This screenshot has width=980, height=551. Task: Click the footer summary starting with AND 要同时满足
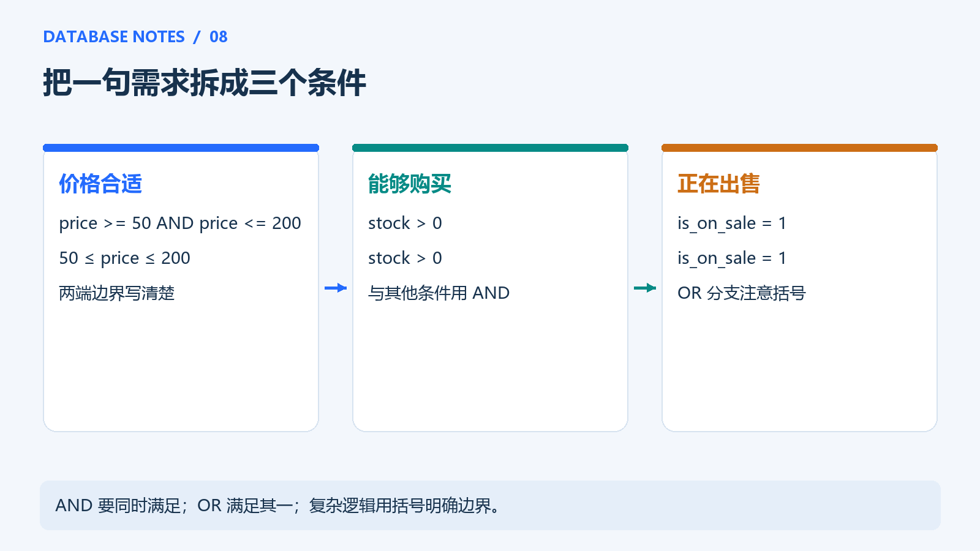tap(279, 506)
